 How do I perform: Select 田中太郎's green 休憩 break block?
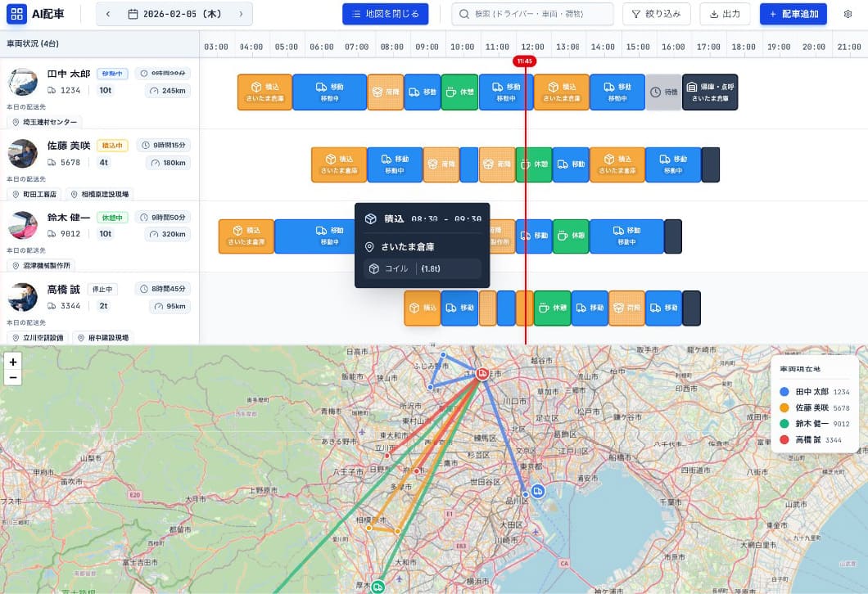459,92
